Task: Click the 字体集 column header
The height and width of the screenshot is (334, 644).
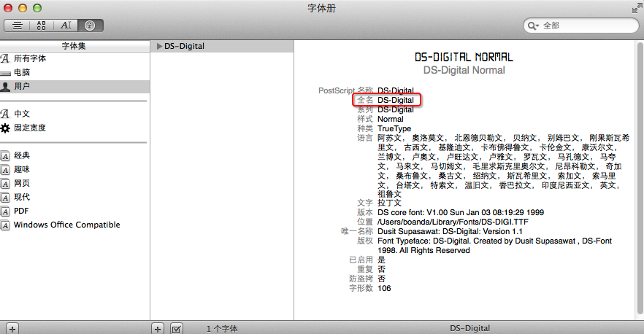Action: pos(74,46)
